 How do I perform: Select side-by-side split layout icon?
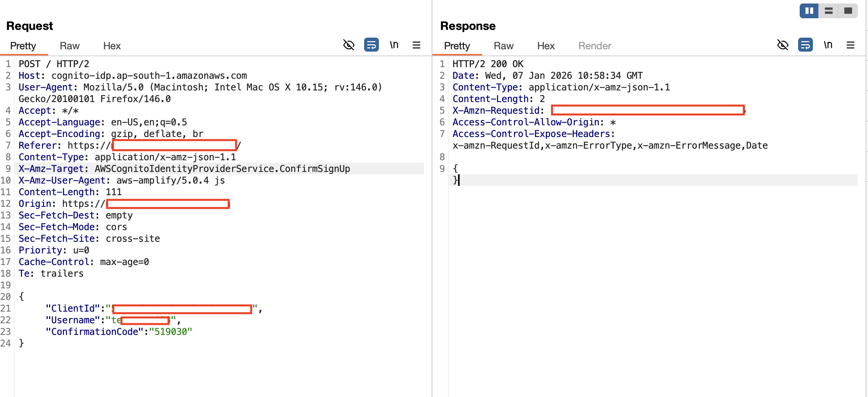(809, 10)
